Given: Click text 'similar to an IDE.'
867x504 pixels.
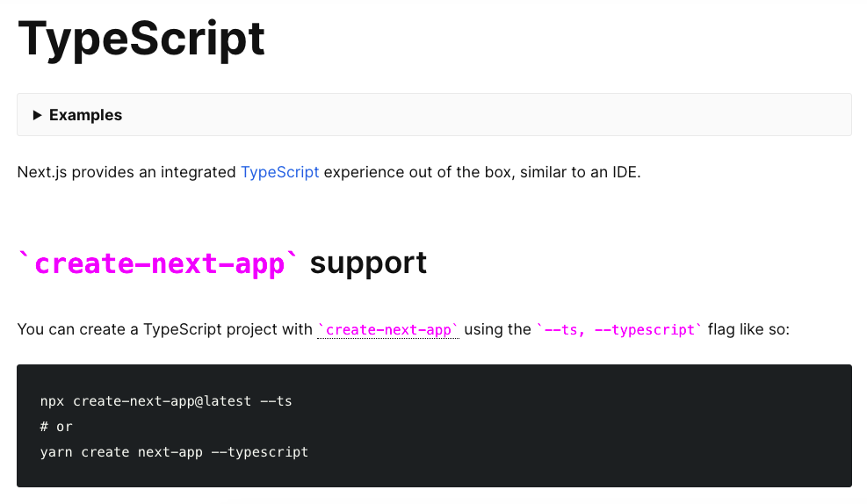Looking at the screenshot, I should (580, 172).
